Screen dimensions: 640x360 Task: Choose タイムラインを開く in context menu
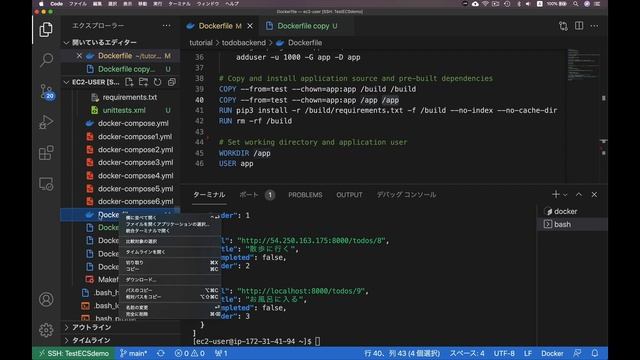(x=170, y=252)
